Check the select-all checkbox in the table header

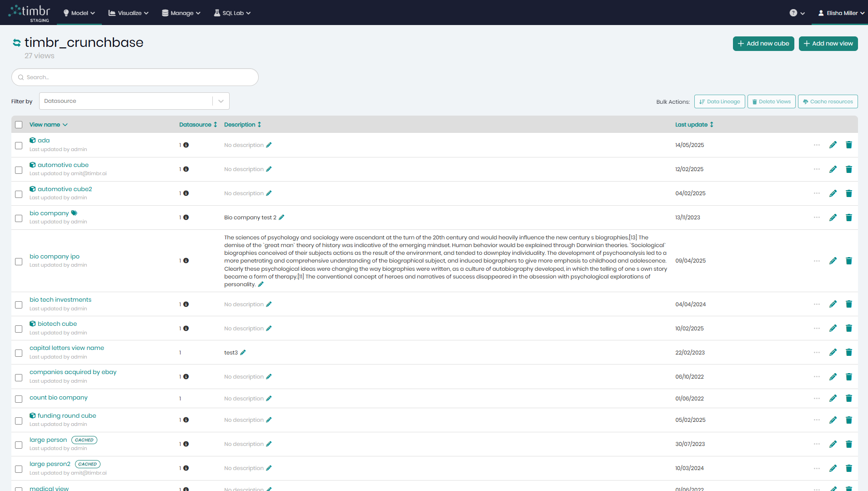pyautogui.click(x=19, y=124)
